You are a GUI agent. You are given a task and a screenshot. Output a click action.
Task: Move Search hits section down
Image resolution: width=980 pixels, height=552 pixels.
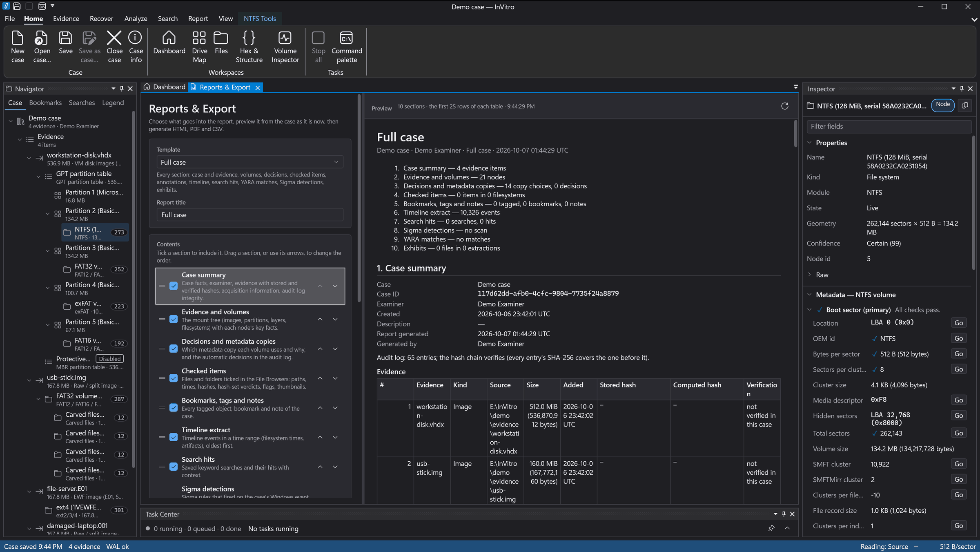[335, 467]
